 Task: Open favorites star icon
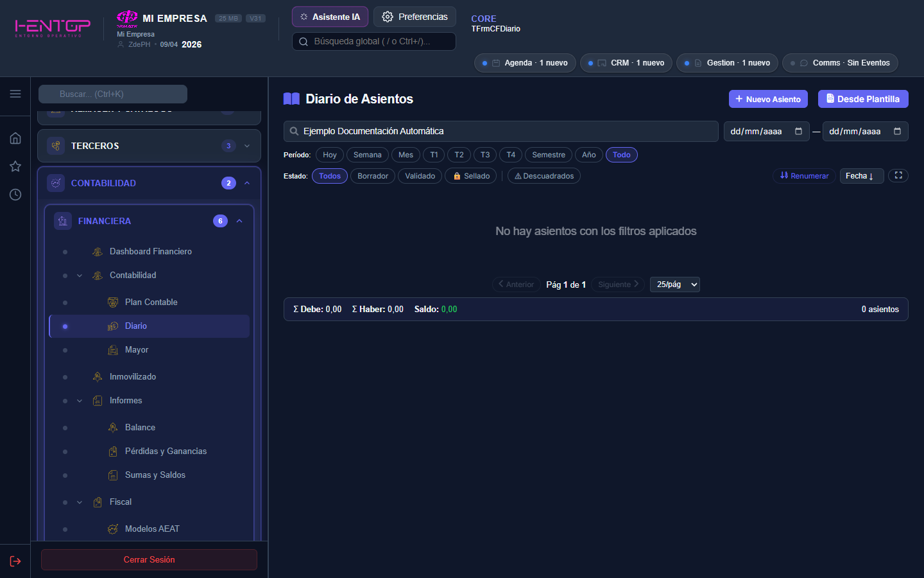(x=15, y=166)
